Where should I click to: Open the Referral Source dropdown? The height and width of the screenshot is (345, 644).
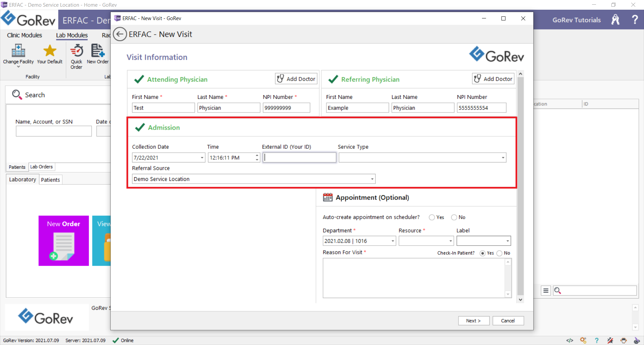(x=372, y=179)
